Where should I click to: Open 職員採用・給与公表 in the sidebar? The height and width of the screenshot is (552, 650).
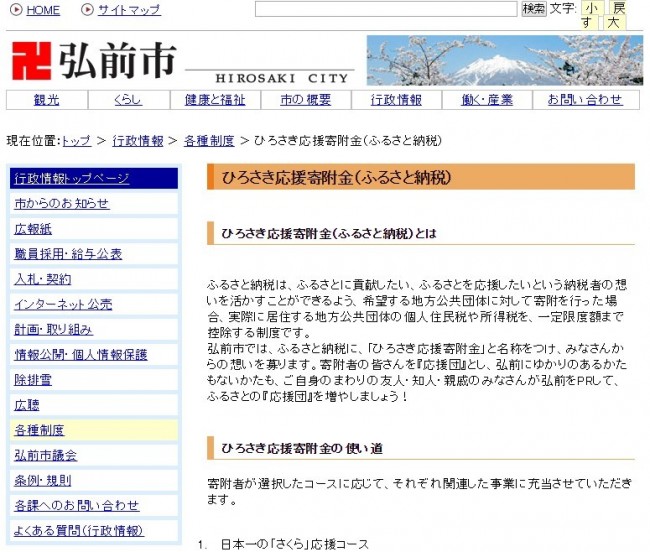(x=94, y=254)
